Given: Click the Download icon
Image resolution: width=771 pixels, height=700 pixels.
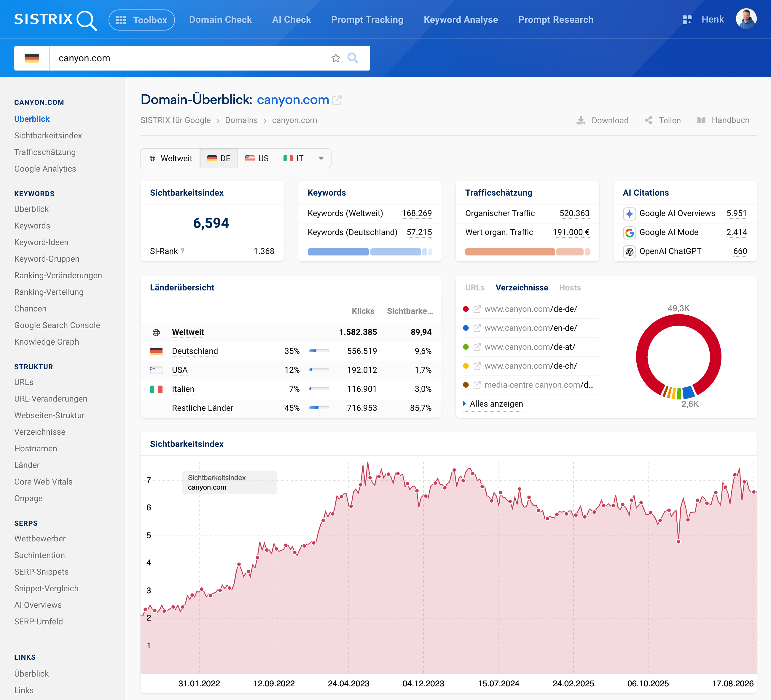Looking at the screenshot, I should point(581,120).
